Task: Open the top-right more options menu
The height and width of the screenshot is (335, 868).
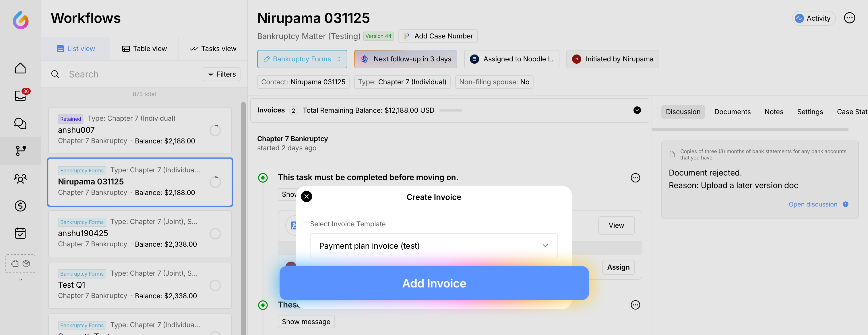Action: 849,18
